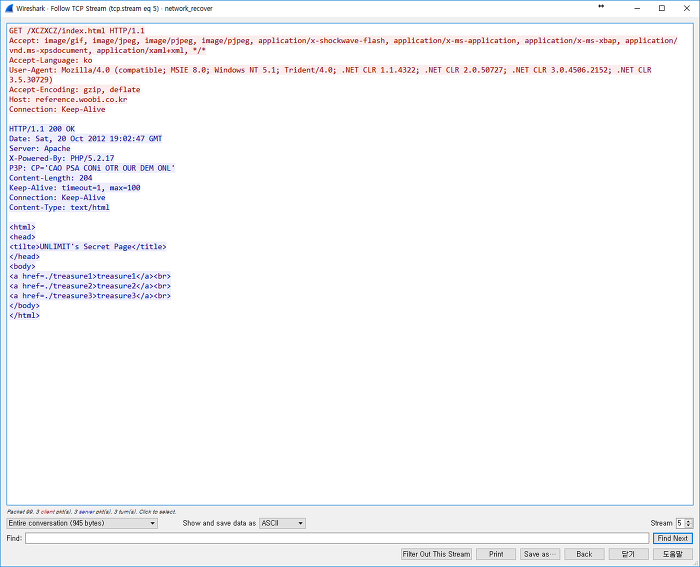Minimize the Follow TCP Stream window

coord(637,8)
